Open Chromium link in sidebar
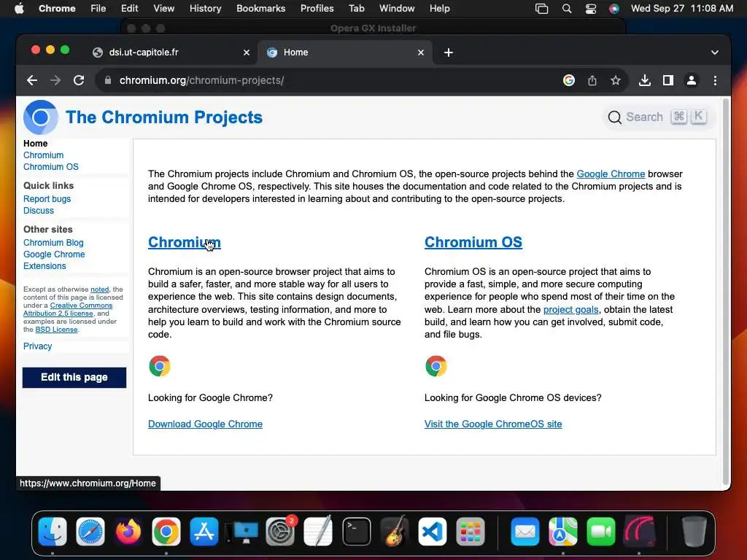Image resolution: width=747 pixels, height=560 pixels. pyautogui.click(x=43, y=155)
